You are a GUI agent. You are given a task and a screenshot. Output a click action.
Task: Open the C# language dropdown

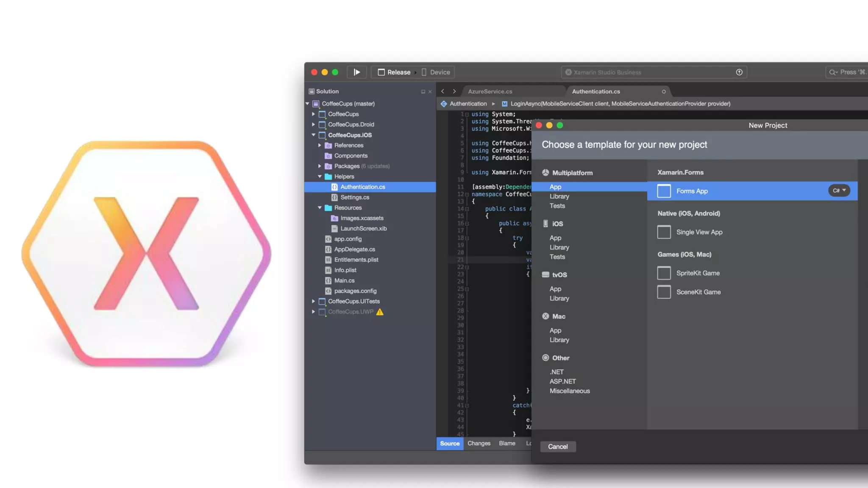(x=839, y=191)
